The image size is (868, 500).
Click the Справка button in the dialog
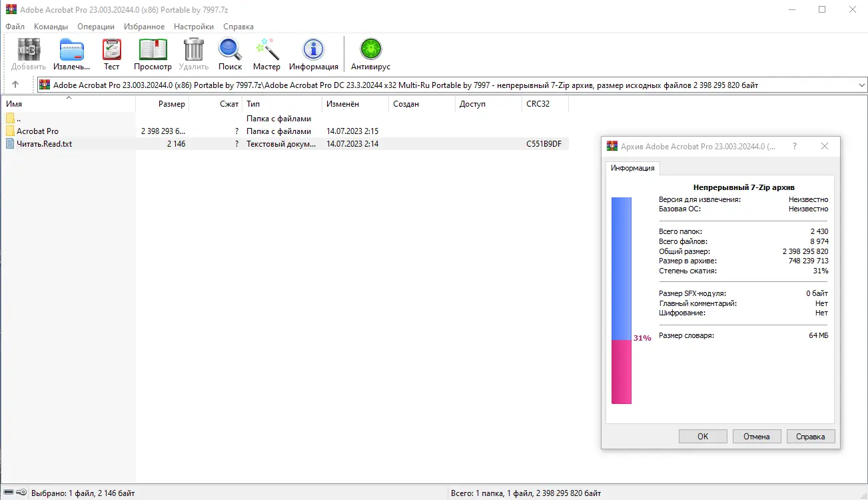811,437
